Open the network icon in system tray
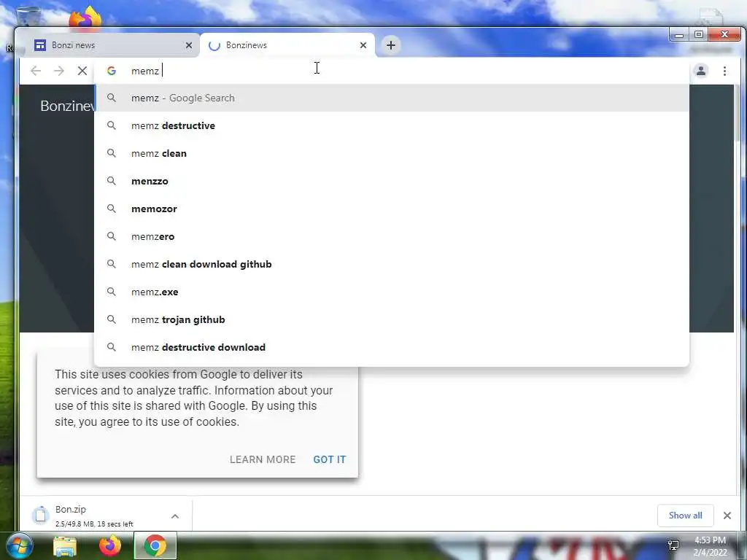This screenshot has width=747, height=560. [x=673, y=545]
